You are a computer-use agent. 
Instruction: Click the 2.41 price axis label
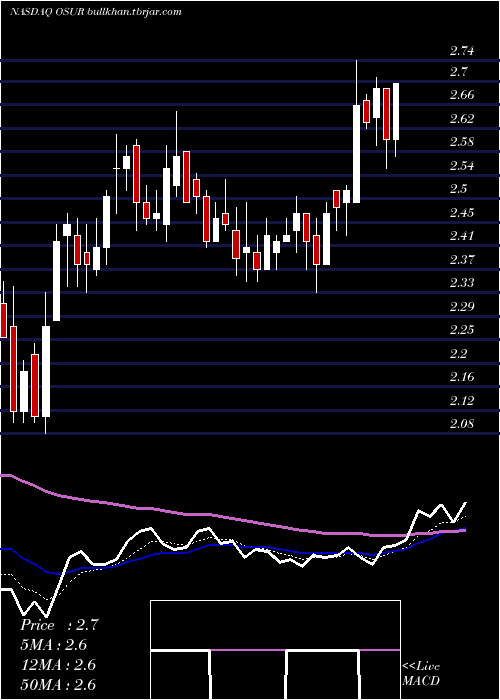pyautogui.click(x=462, y=236)
